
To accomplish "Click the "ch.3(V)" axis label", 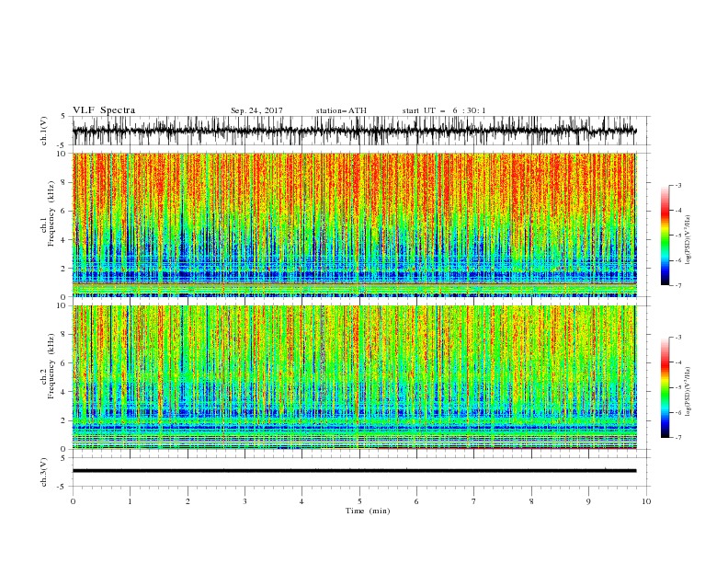I will (44, 472).
